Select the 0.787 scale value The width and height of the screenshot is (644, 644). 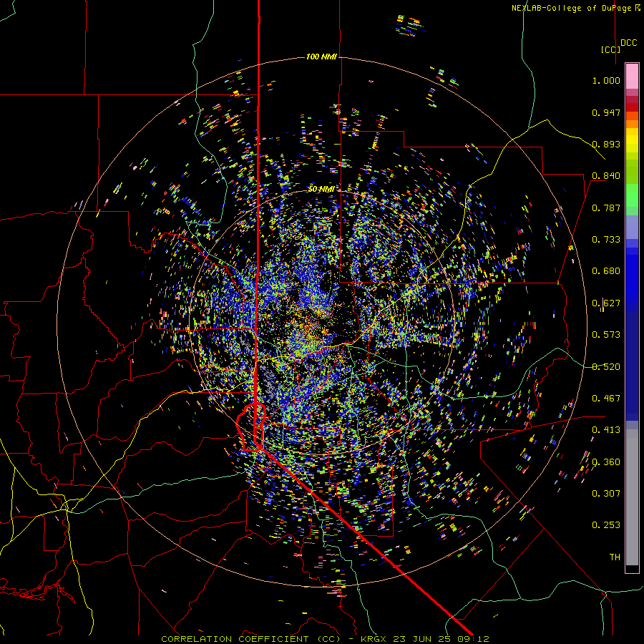tap(606, 208)
